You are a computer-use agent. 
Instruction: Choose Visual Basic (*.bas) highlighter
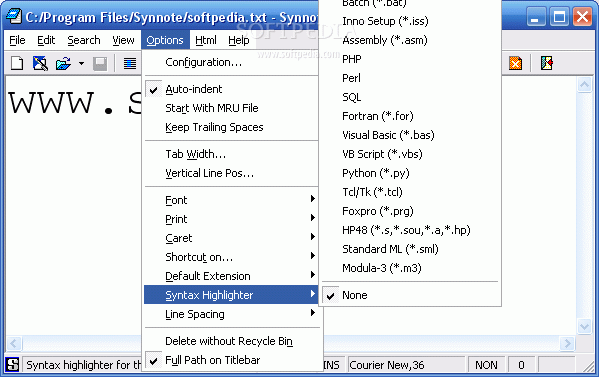pyautogui.click(x=410, y=135)
